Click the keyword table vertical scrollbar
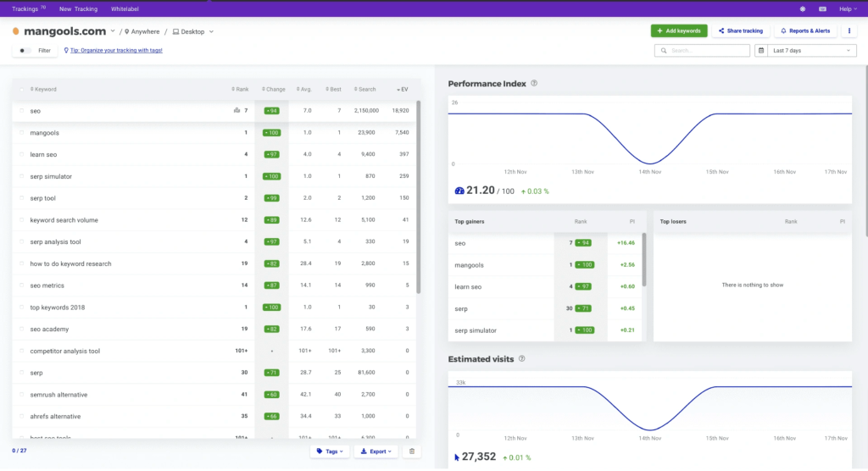868x471 pixels. (x=419, y=197)
